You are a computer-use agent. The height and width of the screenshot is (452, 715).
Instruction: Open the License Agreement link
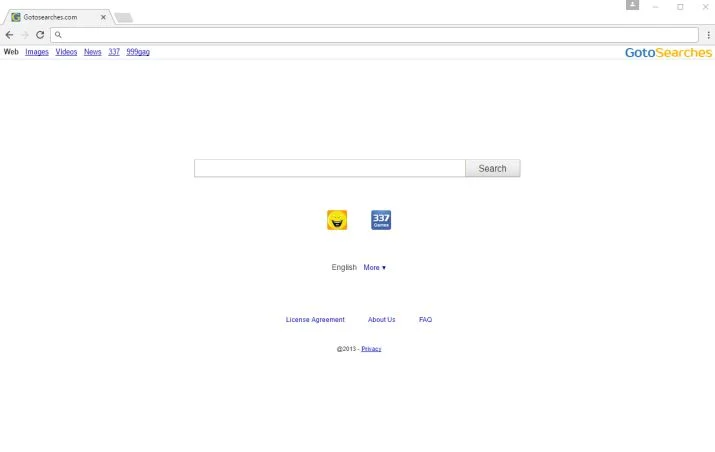point(315,320)
